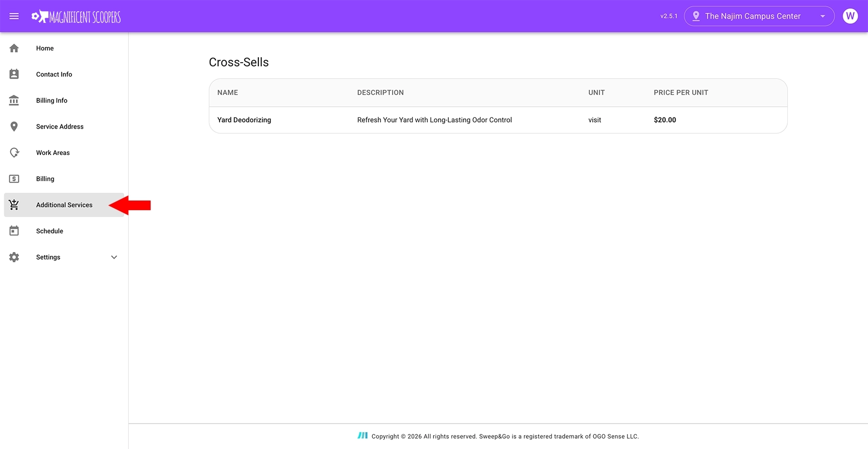This screenshot has width=868, height=449.
Task: Click the hamburger menu icon
Action: click(x=14, y=16)
